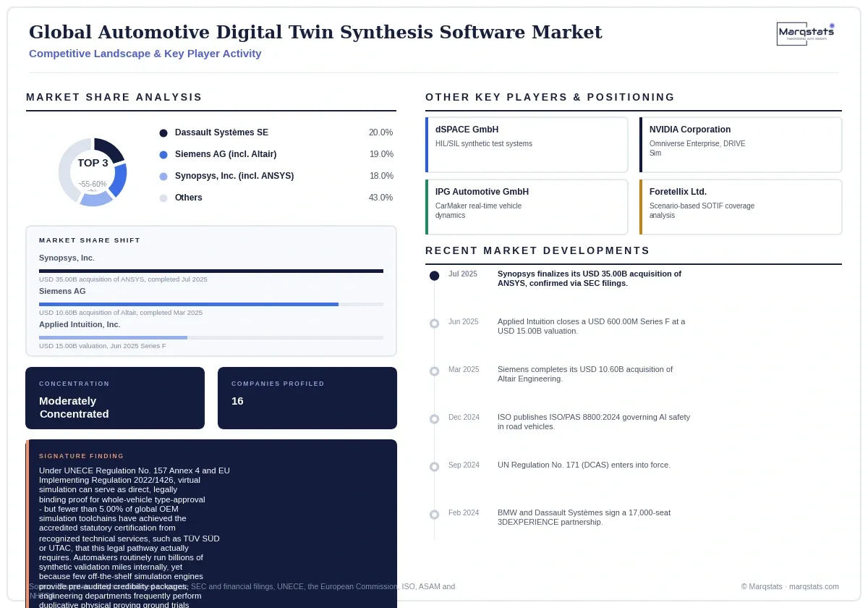This screenshot has width=868, height=608.
Task: Click the 18.0% share value
Action: [x=380, y=176]
